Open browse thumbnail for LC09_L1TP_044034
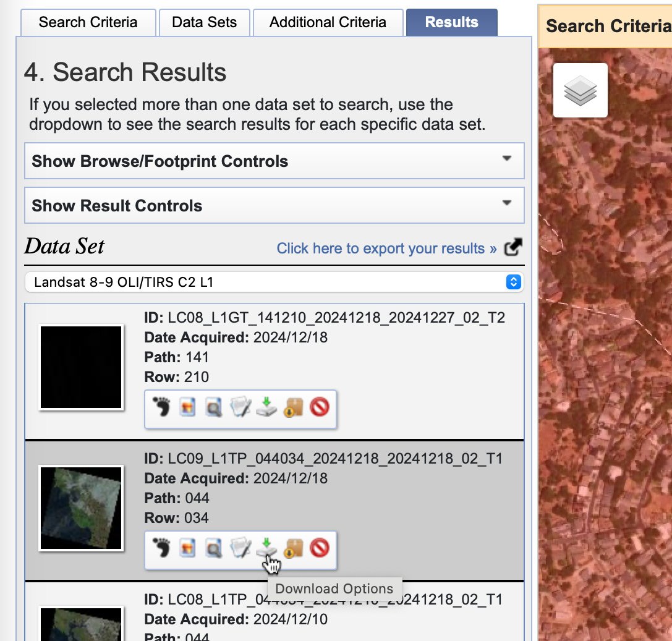 [81, 508]
